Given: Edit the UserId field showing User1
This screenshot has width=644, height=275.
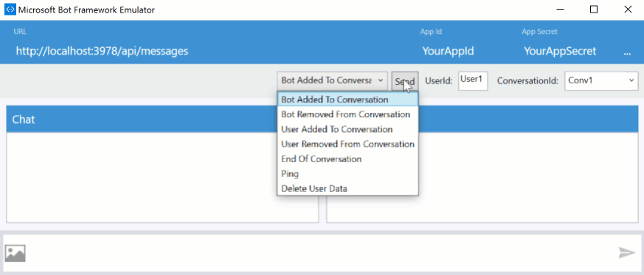Looking at the screenshot, I should [x=473, y=81].
